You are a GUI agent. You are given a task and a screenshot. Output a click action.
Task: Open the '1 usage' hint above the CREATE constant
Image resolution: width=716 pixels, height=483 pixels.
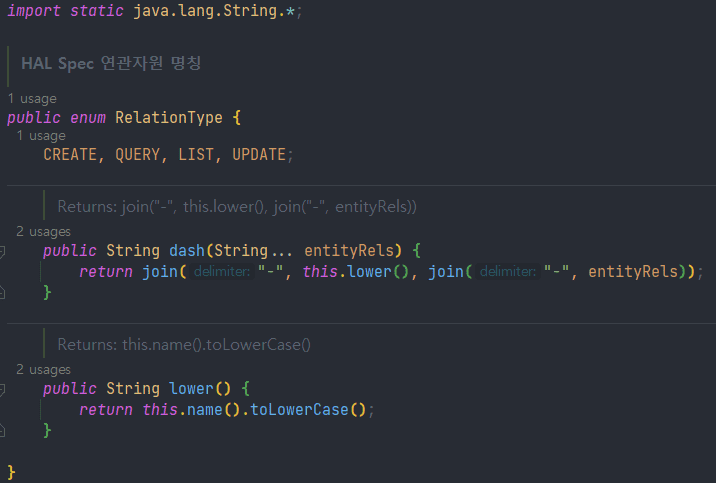point(41,136)
